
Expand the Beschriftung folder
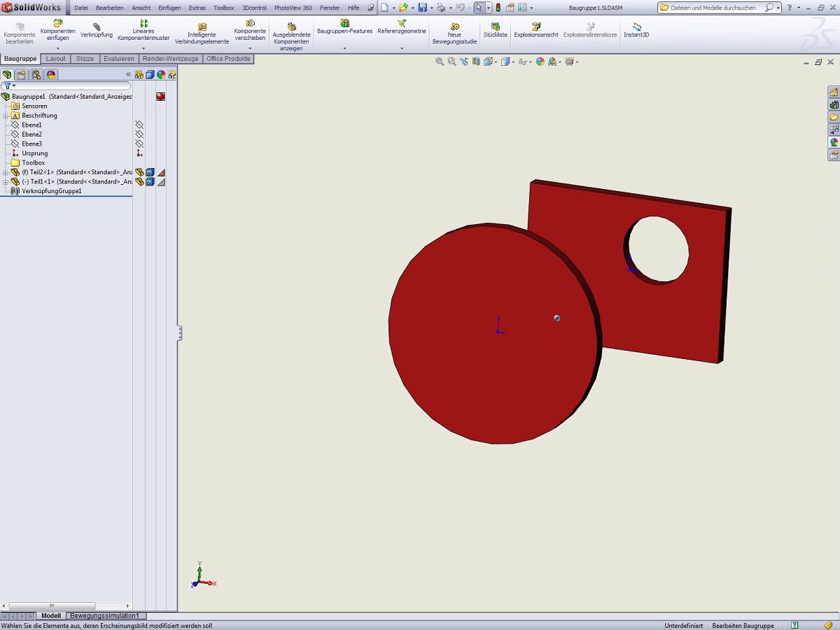[x=6, y=115]
